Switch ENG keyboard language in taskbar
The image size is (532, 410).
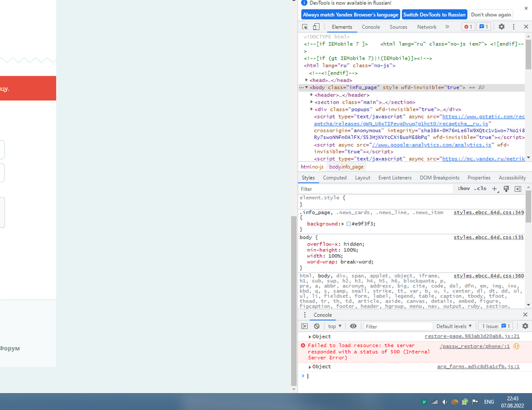(489, 402)
